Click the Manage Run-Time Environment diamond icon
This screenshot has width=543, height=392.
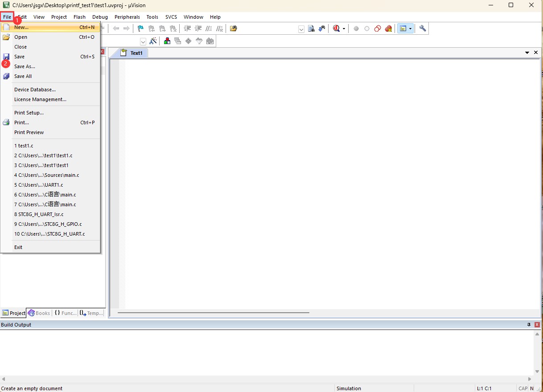pyautogui.click(x=189, y=41)
